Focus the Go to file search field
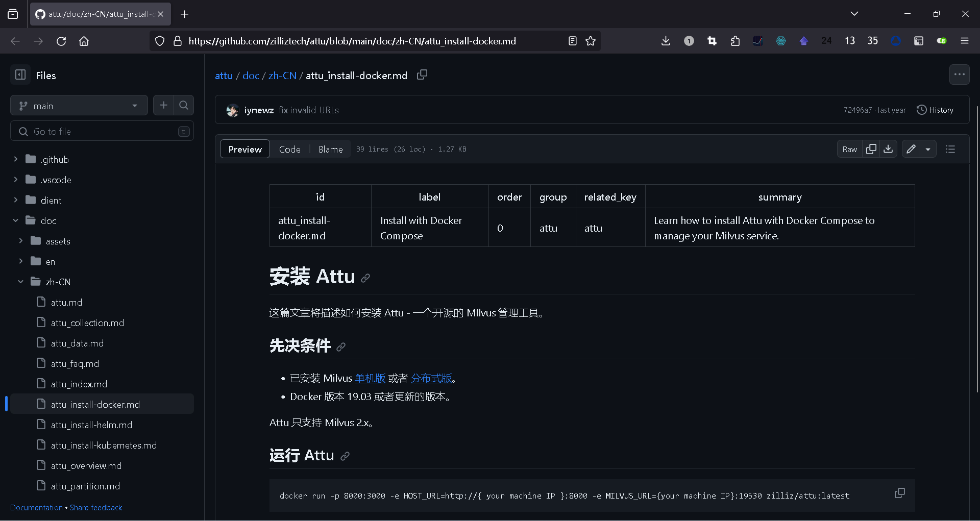Viewport: 980px width, 521px height. [102, 131]
